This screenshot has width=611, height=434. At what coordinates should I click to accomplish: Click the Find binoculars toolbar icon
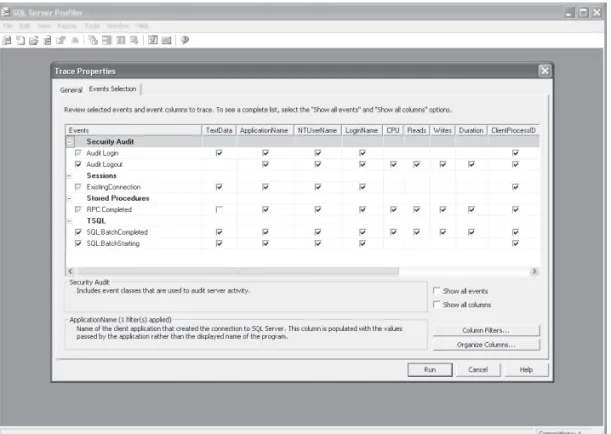coord(75,40)
